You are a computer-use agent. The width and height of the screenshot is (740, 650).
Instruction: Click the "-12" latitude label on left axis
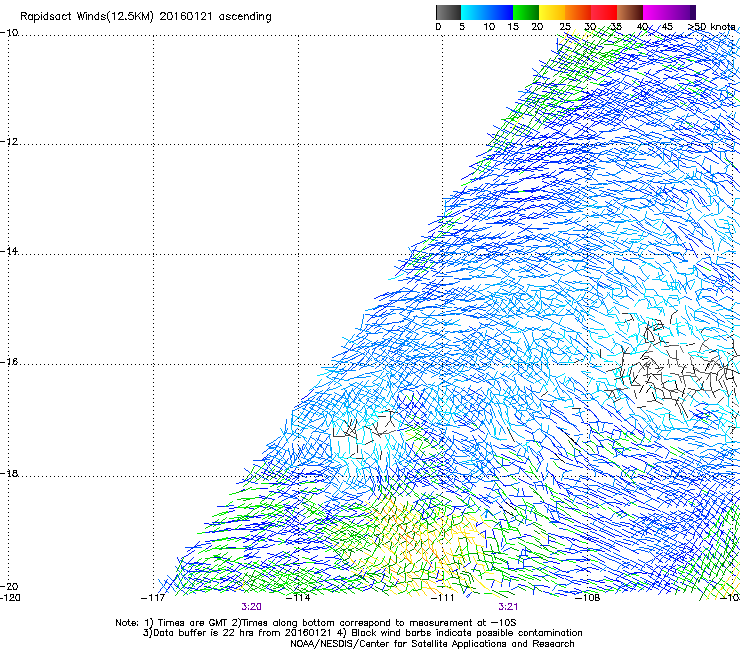click(x=9, y=142)
